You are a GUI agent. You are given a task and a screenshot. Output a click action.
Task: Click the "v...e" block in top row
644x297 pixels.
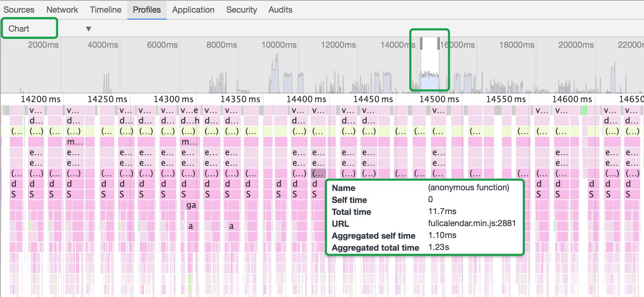tap(189, 111)
